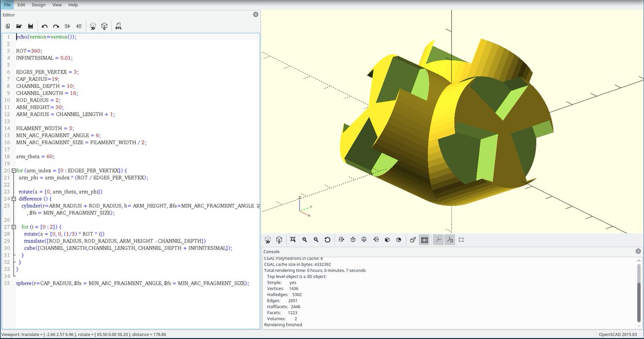Unindent the selected code lines

(68, 26)
